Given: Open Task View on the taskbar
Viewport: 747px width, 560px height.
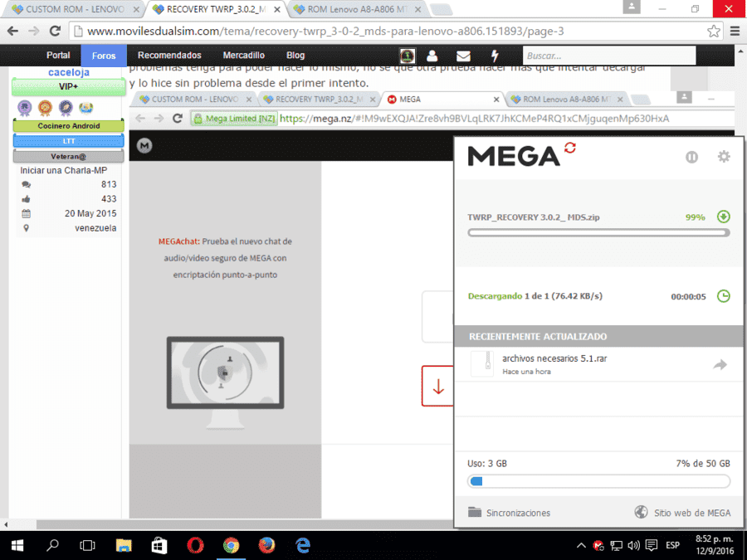Looking at the screenshot, I should 88,545.
